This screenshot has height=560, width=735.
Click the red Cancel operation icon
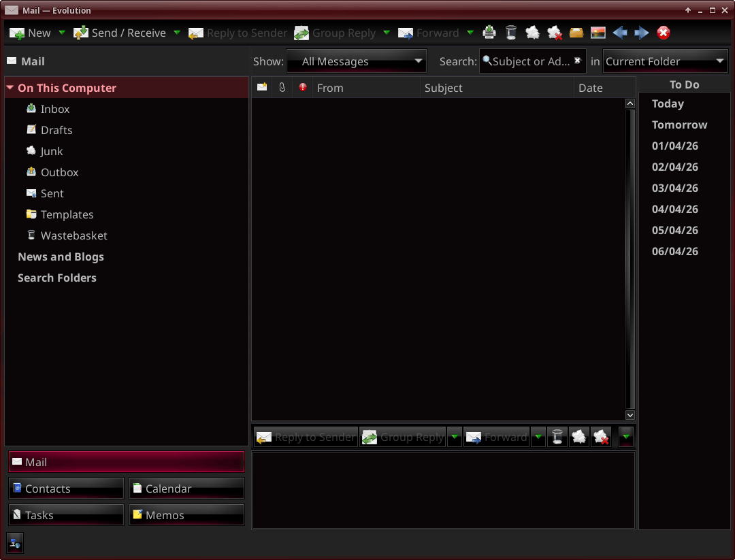[x=664, y=33]
